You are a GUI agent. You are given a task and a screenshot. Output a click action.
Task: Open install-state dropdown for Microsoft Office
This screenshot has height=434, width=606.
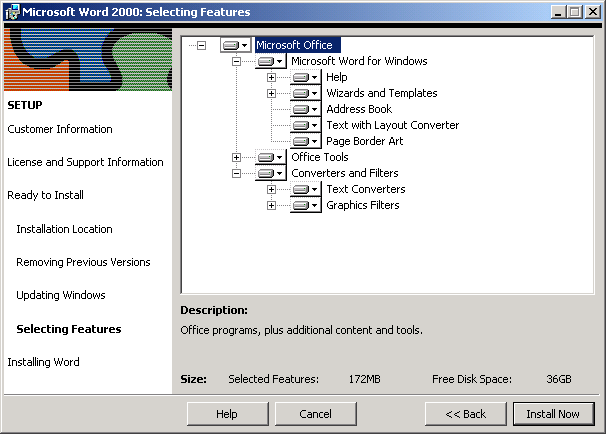point(236,45)
